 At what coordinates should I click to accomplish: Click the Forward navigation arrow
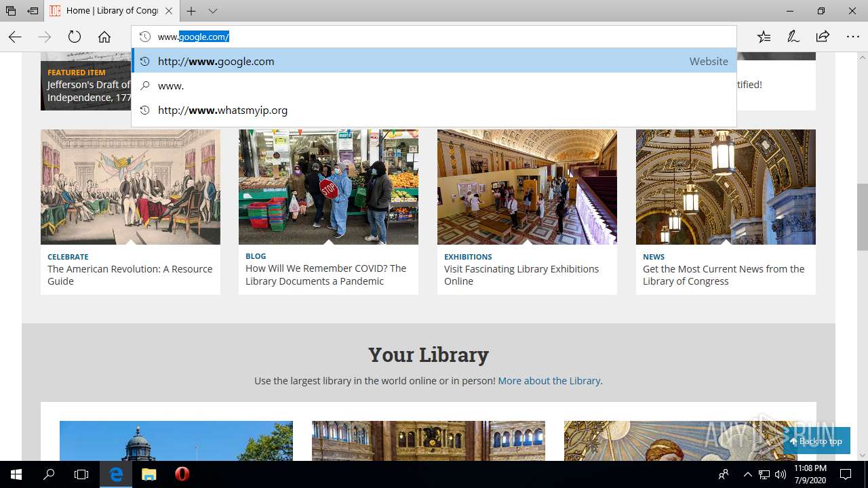coord(45,37)
